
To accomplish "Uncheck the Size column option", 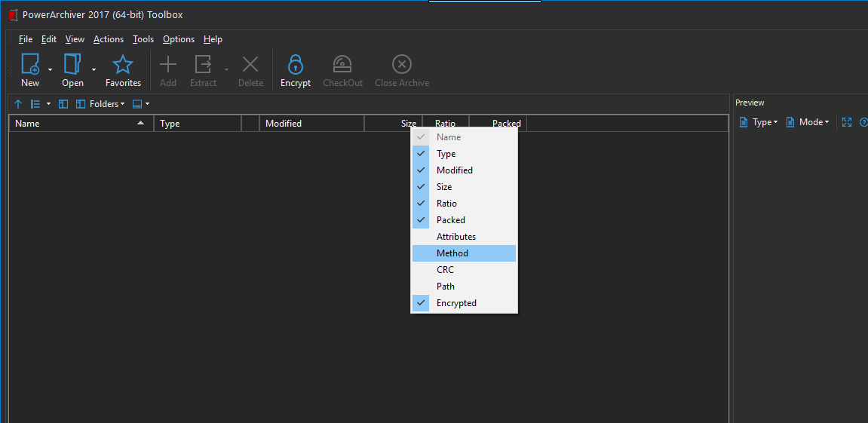I will [464, 187].
